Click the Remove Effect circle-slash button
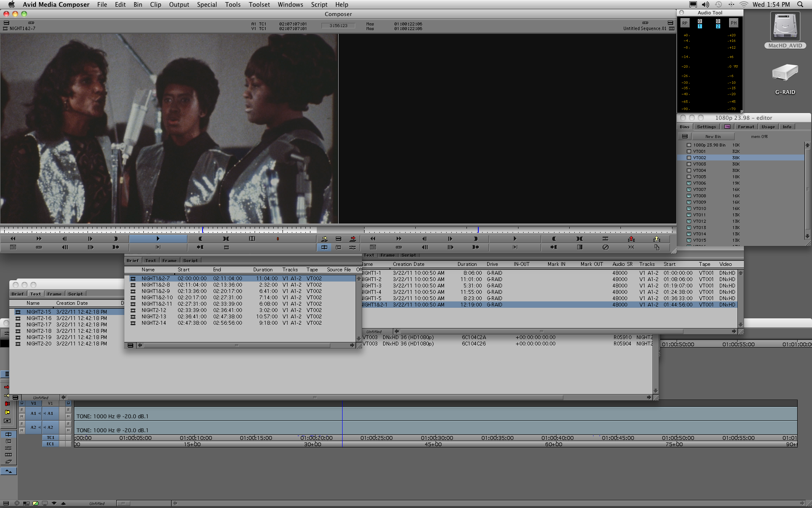Image resolution: width=812 pixels, height=508 pixels. click(605, 247)
